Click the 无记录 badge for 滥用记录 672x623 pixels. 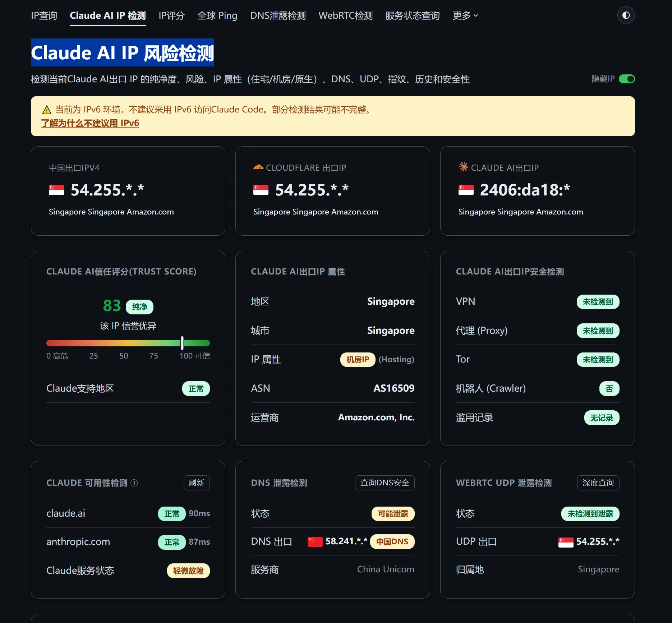coord(602,418)
